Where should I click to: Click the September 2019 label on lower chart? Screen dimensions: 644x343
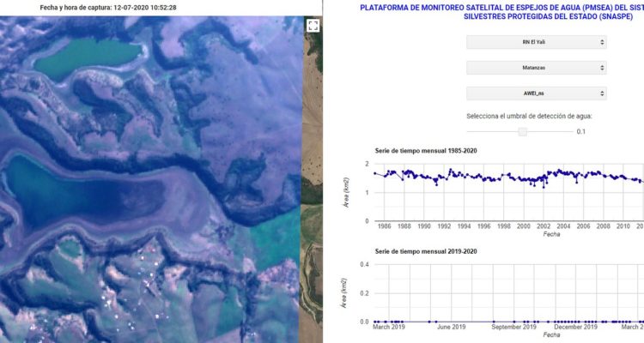pos(513,328)
